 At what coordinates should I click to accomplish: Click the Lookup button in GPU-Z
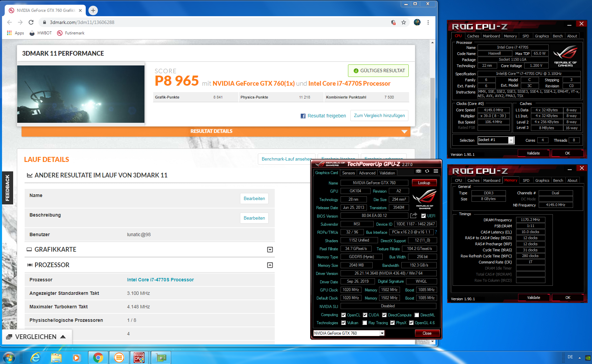pyautogui.click(x=424, y=183)
